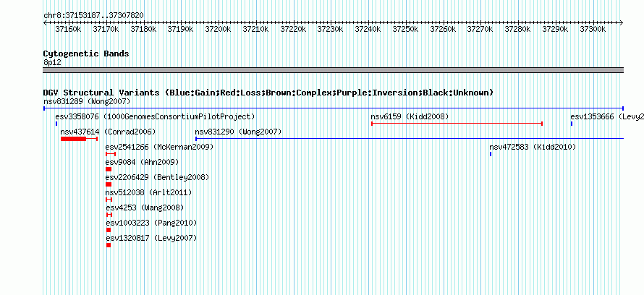Viewport: 644px width, 295px height.
Task: Open nsv437614 (Conrad2006) label
Action: pyautogui.click(x=108, y=132)
